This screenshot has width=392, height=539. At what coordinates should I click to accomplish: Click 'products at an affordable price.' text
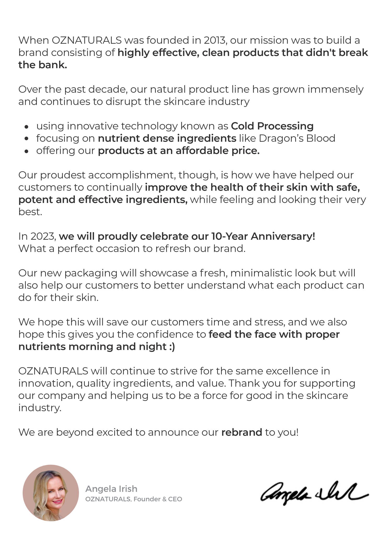coord(179,151)
